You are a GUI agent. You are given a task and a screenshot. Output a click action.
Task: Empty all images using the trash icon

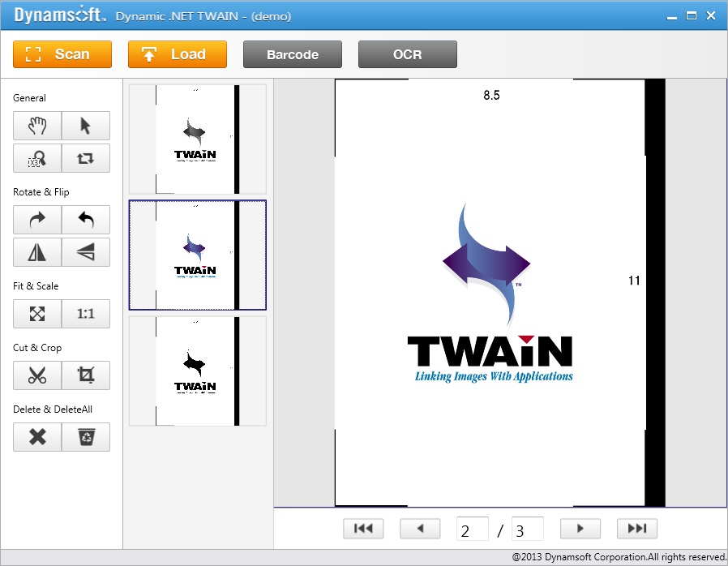pos(86,437)
